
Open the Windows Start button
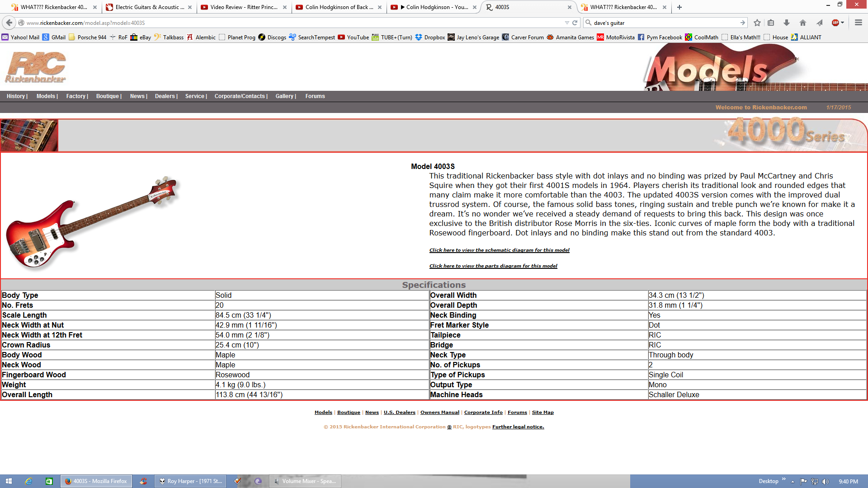pos(9,481)
